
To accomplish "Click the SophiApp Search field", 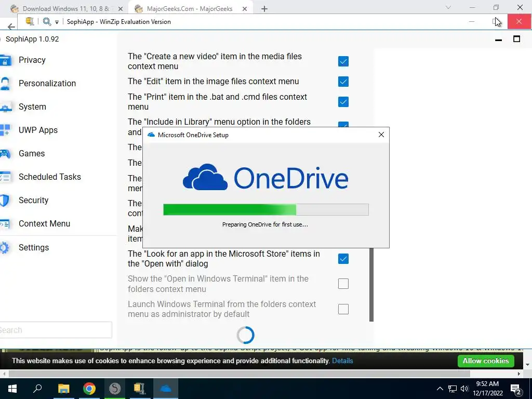I will [x=56, y=330].
